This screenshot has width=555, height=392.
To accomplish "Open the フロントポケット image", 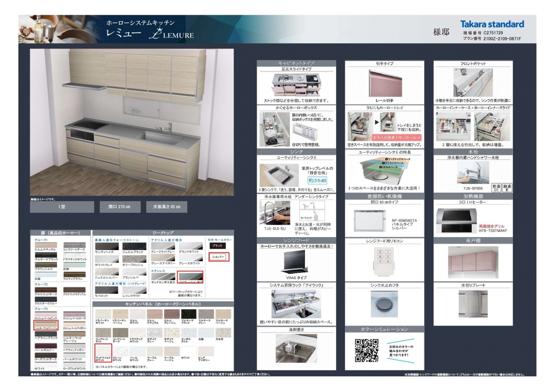I will coord(472,82).
